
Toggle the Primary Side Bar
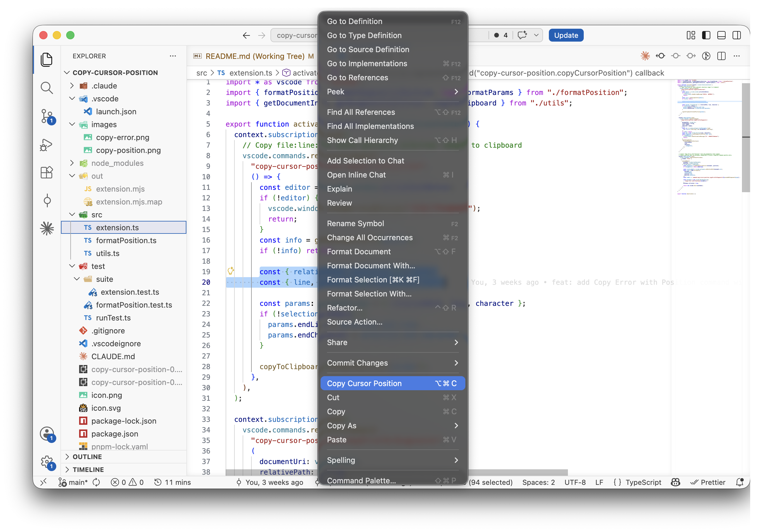tap(706, 35)
